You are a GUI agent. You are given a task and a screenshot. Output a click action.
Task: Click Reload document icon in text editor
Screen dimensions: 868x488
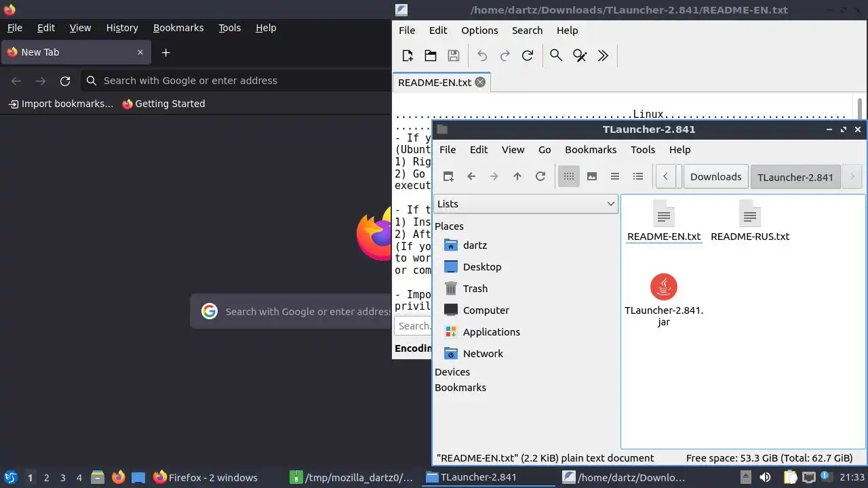click(x=528, y=56)
